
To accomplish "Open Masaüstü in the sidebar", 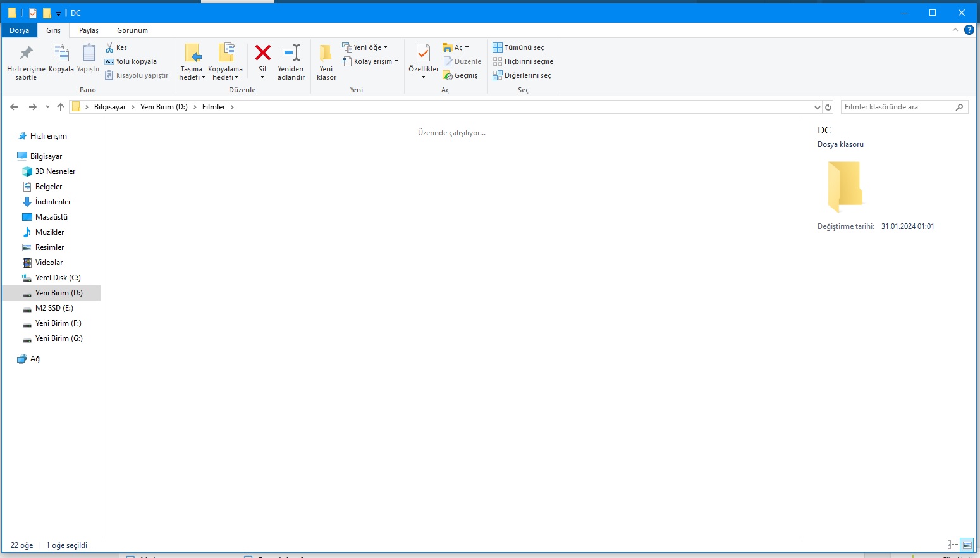I will [x=51, y=217].
